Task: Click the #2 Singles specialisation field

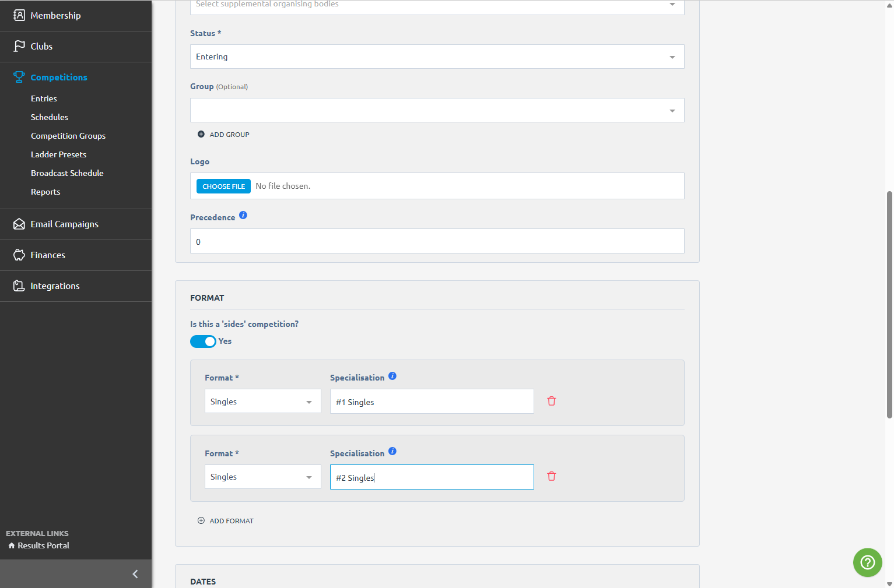Action: pos(432,477)
